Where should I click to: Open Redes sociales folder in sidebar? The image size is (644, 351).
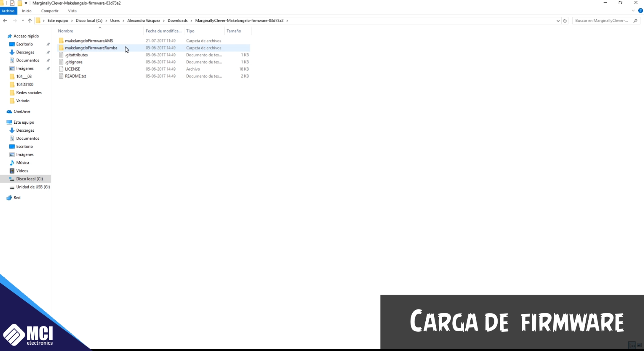point(29,93)
